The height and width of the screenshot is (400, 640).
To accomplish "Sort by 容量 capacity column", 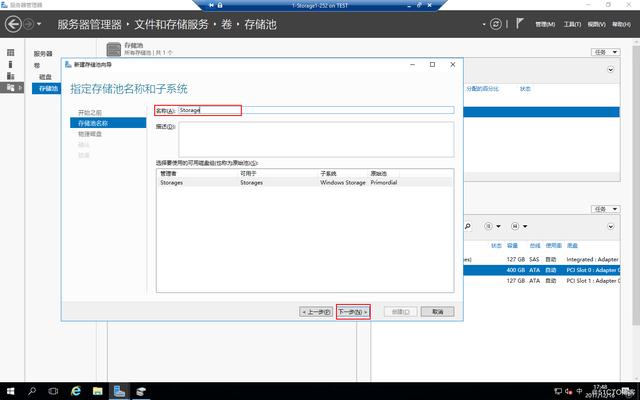I will [x=512, y=245].
